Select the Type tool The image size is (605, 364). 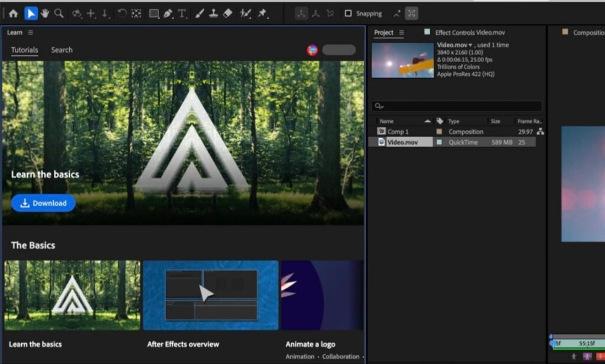(x=182, y=13)
